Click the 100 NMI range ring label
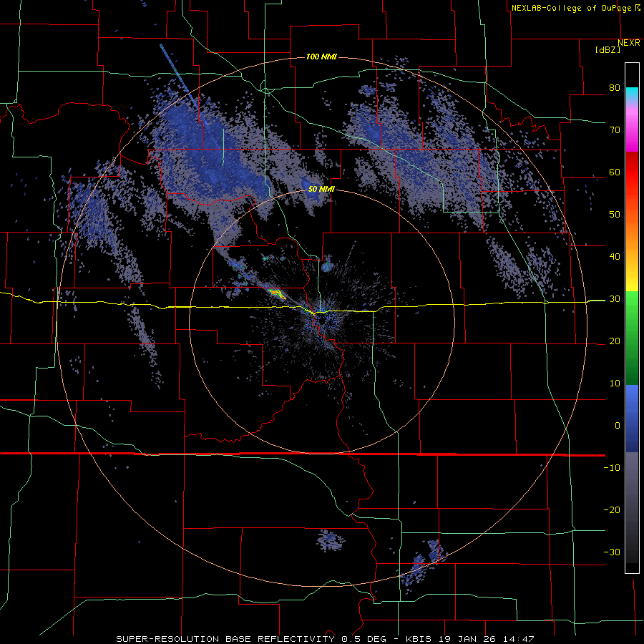This screenshot has height=644, width=644. tap(321, 57)
